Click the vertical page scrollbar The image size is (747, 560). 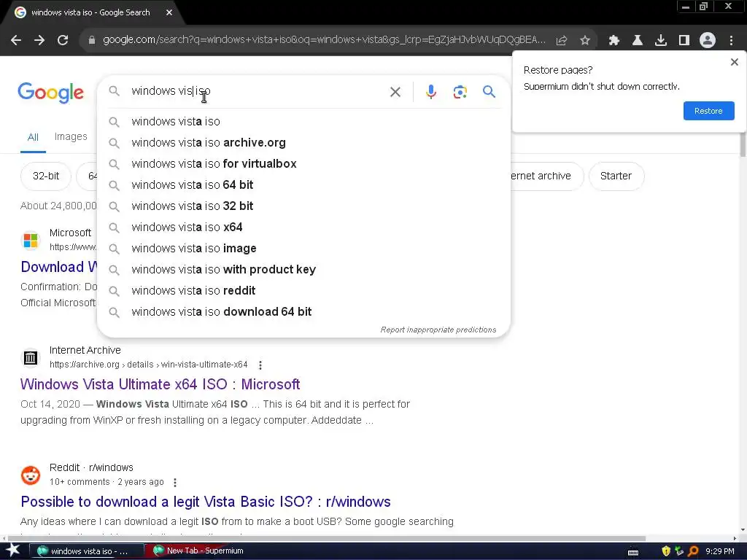743,144
